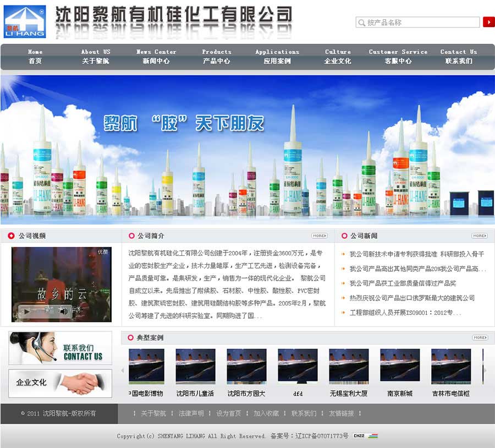Open the Culture 企业文化 navigation item
The image size is (495, 448).
coord(338,57)
